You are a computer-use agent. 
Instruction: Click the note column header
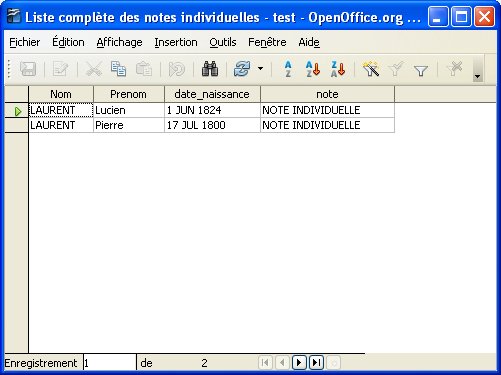(327, 94)
